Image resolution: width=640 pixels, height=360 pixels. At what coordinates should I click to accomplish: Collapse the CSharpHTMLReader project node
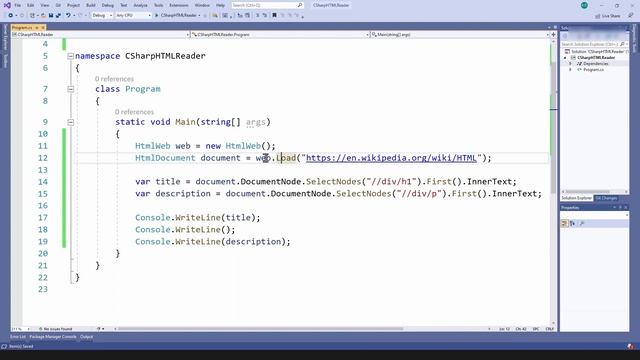565,58
